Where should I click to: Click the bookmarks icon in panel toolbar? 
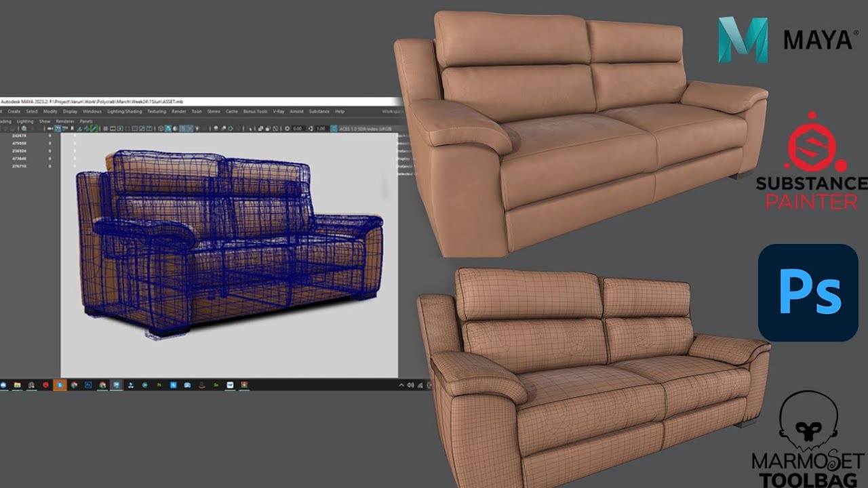tap(73, 128)
